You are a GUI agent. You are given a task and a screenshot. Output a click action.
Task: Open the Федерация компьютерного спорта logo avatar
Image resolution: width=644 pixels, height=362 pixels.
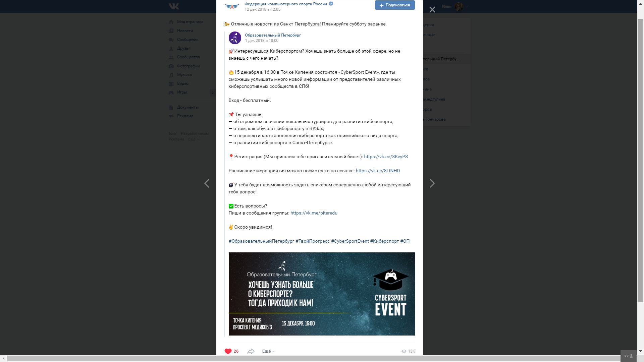(232, 6)
